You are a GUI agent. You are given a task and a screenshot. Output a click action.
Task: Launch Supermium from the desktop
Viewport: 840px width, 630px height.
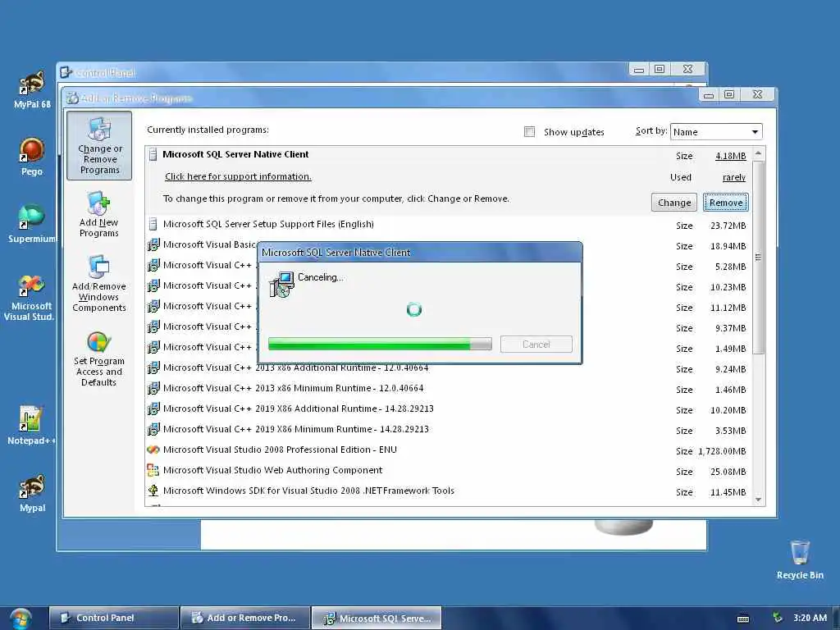click(32, 223)
